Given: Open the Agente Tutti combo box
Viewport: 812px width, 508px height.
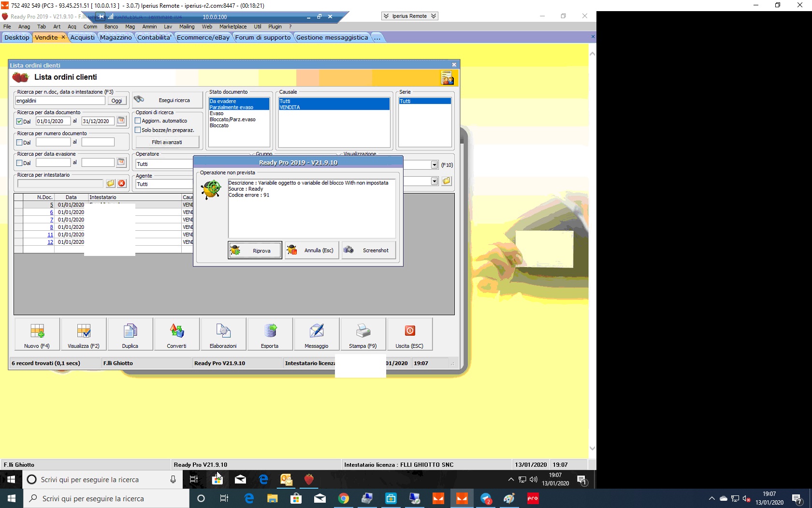Looking at the screenshot, I should coord(164,184).
